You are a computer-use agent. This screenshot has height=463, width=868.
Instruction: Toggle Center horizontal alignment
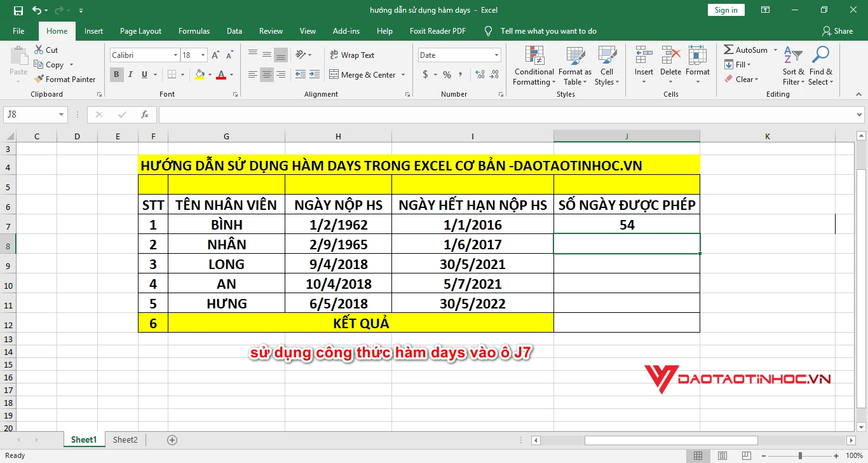pos(267,74)
